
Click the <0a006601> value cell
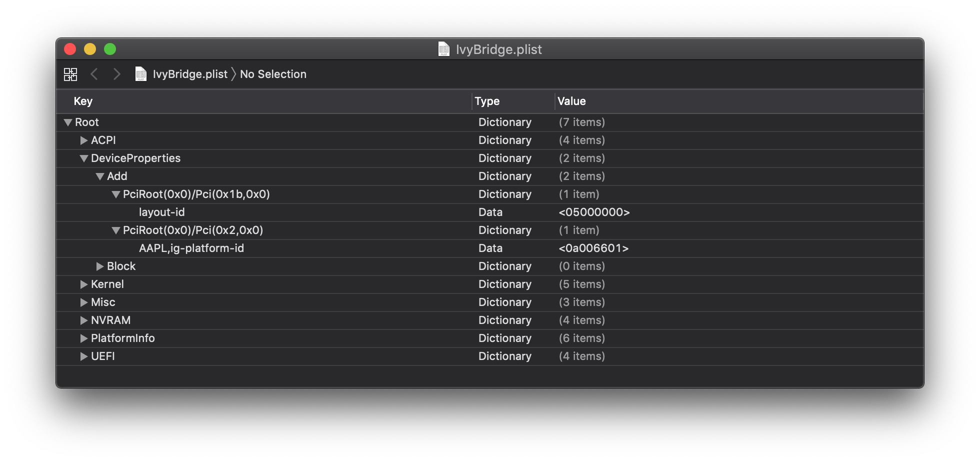(593, 248)
